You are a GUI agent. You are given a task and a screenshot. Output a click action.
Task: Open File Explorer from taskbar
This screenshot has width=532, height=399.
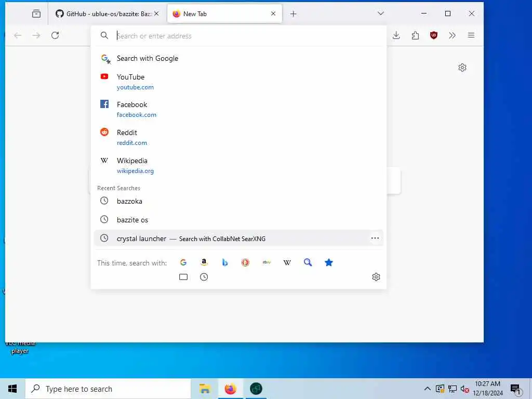(x=205, y=389)
